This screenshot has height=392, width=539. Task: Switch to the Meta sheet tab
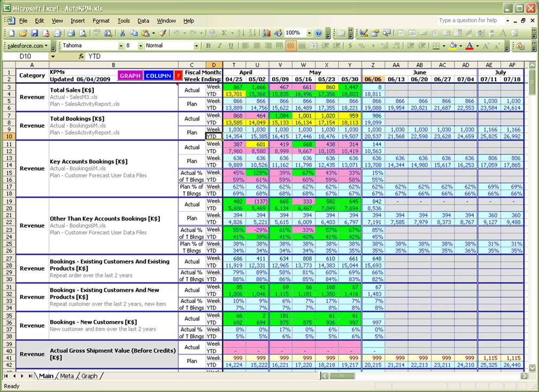pos(67,376)
